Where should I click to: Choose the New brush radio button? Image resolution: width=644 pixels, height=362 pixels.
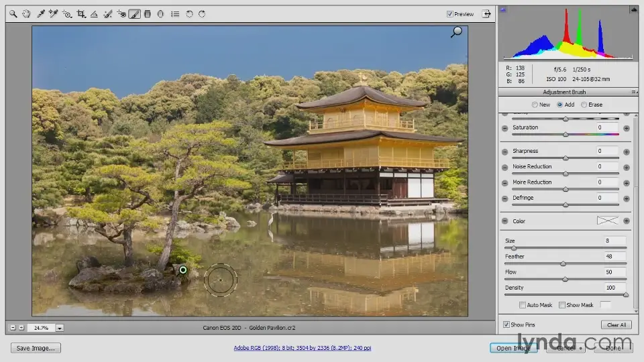coord(535,105)
